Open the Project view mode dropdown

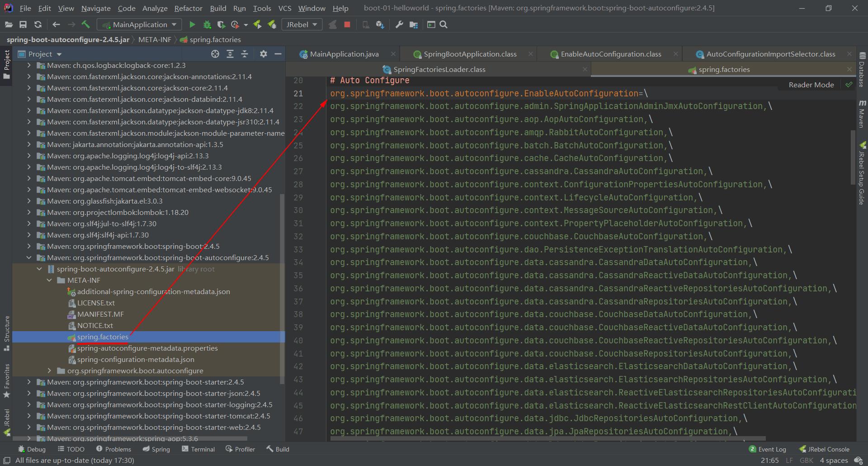click(59, 54)
